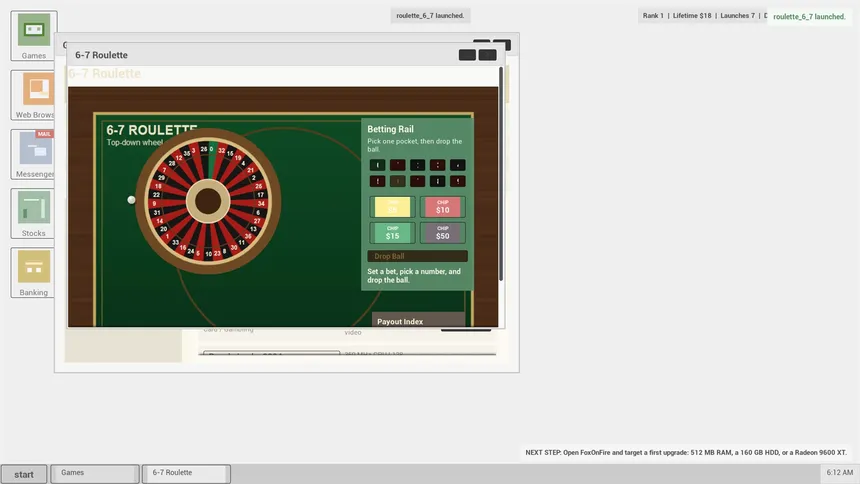Click the 6:12 AM clock
The width and height of the screenshot is (860, 484).
(x=840, y=472)
